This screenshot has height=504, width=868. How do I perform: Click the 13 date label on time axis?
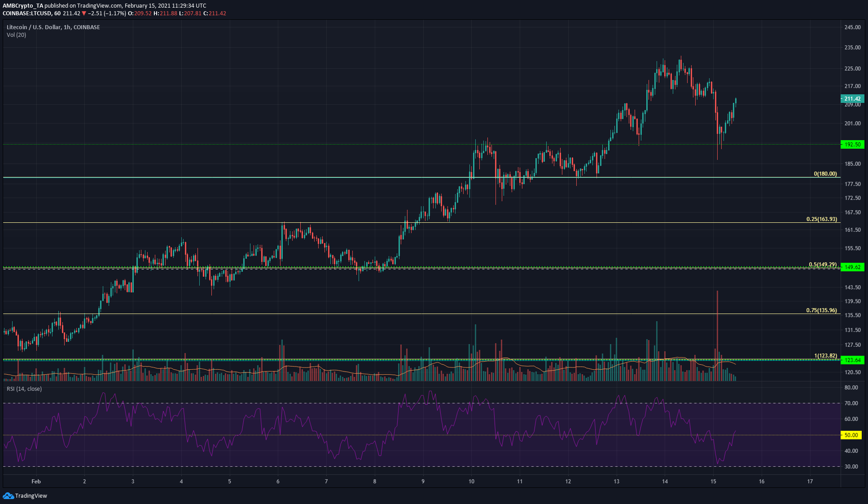pos(616,482)
